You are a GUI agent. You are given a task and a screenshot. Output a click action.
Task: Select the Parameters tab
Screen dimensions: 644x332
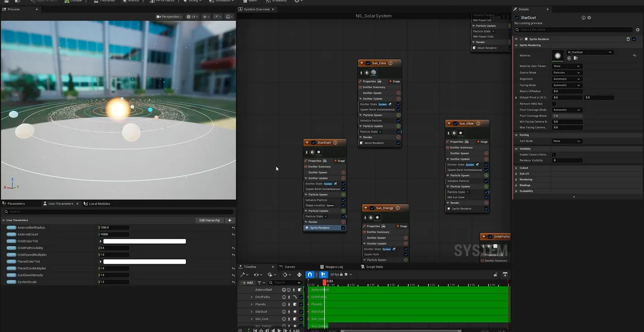pyautogui.click(x=16, y=204)
